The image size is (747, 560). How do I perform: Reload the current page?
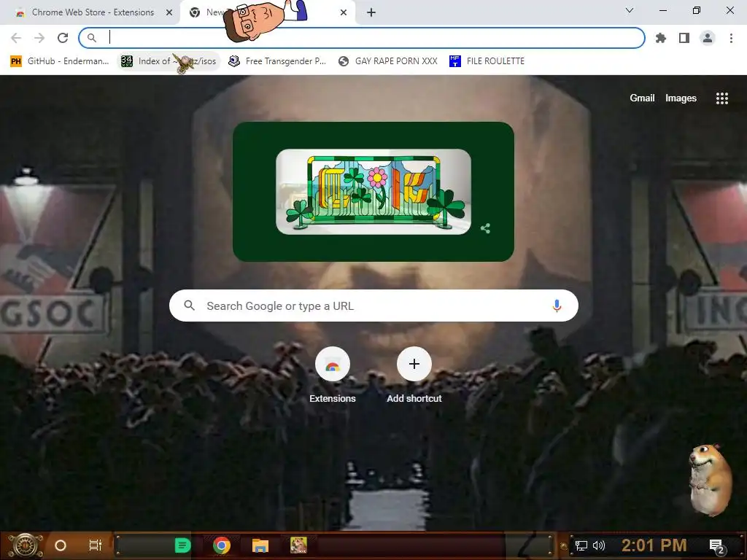click(x=63, y=38)
